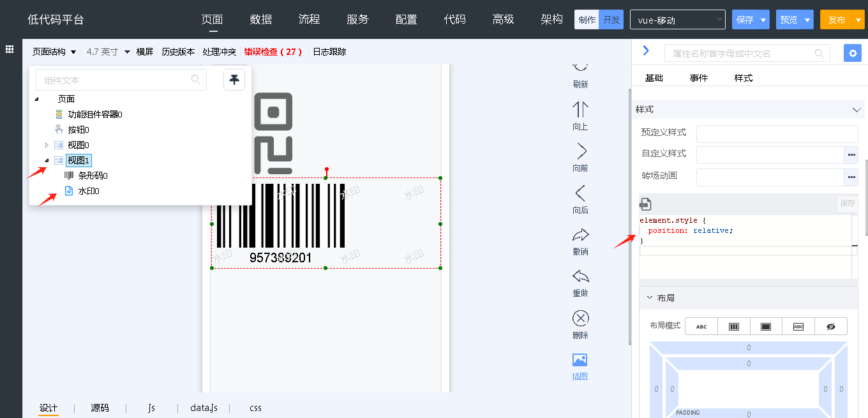Open the app grid icon in left sidebar

[10, 49]
